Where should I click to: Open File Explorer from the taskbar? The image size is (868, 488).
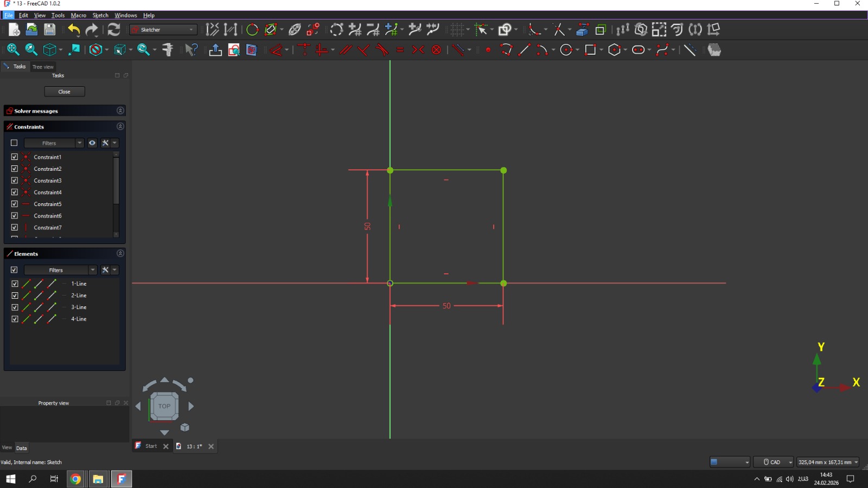(x=98, y=479)
